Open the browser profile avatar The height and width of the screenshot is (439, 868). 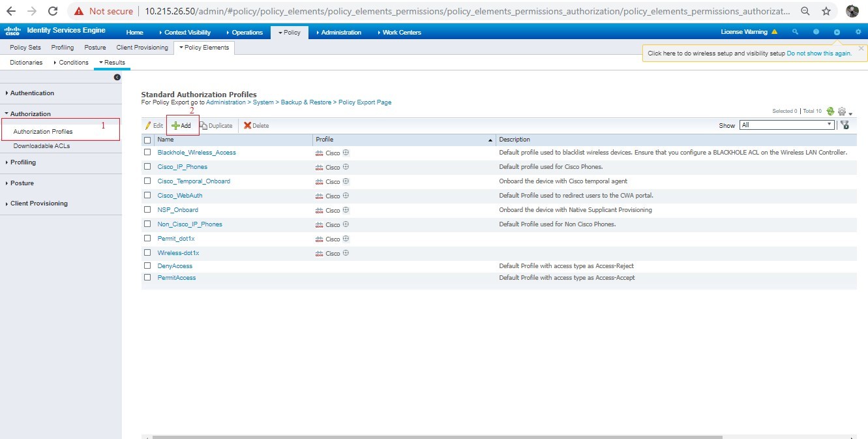tap(852, 11)
